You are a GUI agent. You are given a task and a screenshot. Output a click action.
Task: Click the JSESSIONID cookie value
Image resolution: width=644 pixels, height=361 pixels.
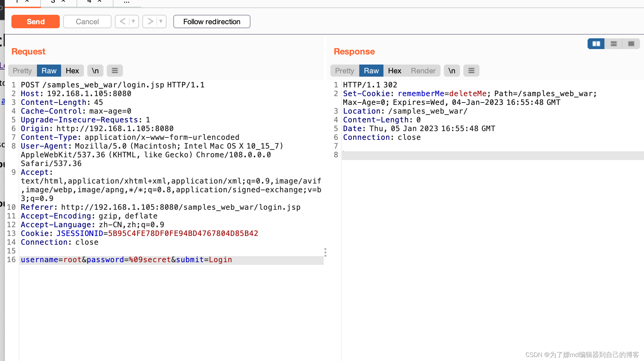point(183,234)
